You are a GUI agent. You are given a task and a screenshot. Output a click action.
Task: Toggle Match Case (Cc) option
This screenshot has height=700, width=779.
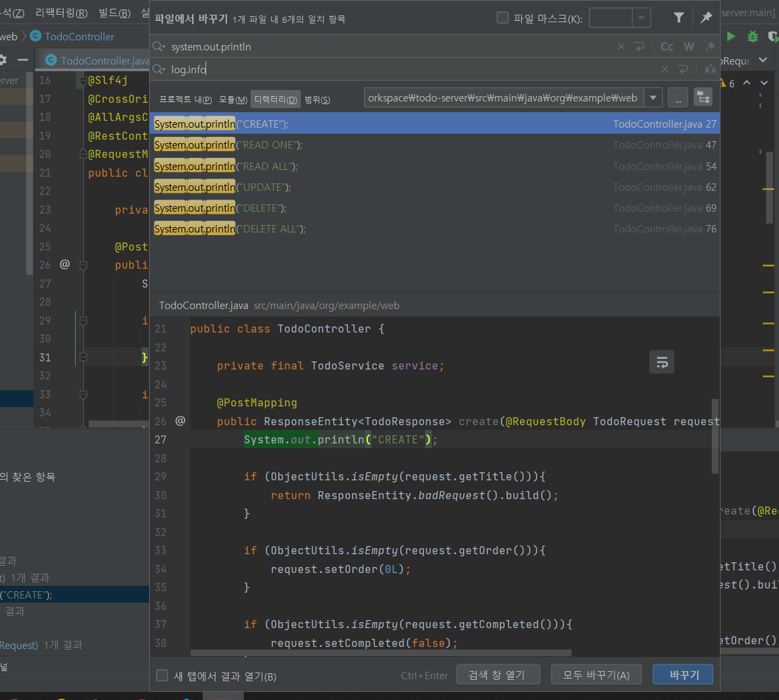(x=667, y=47)
